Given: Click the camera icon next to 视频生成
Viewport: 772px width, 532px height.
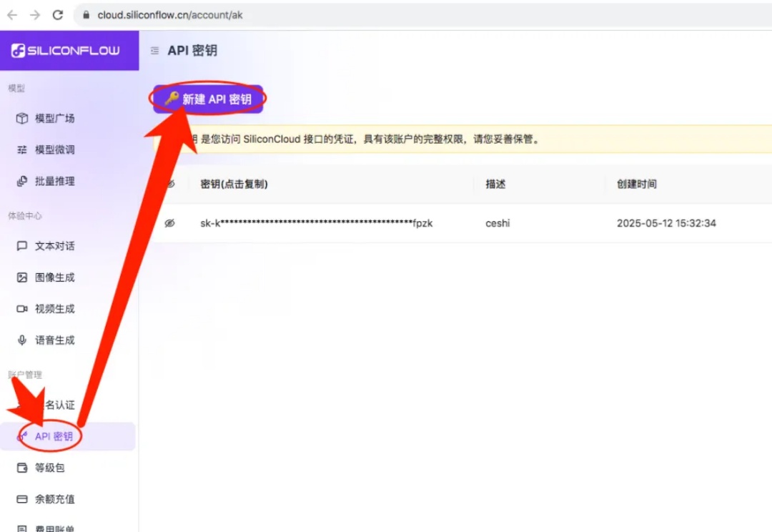Looking at the screenshot, I should [x=21, y=309].
